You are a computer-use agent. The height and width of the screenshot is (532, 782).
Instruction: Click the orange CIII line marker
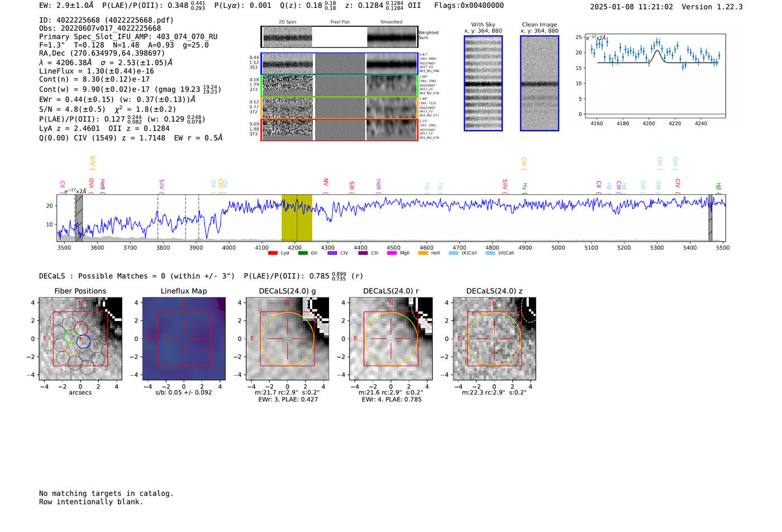click(524, 164)
